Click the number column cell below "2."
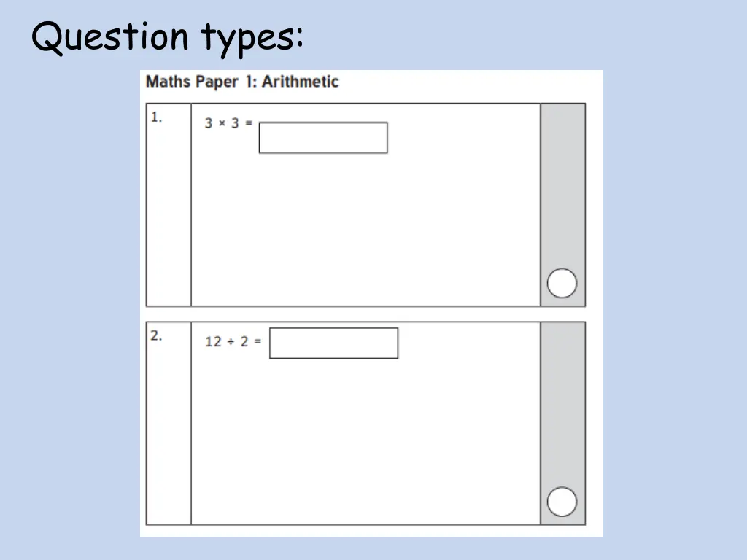The image size is (747, 560). [x=169, y=437]
